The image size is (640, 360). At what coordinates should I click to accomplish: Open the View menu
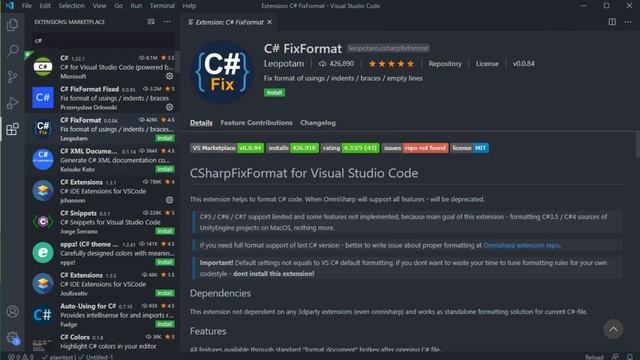tap(99, 6)
